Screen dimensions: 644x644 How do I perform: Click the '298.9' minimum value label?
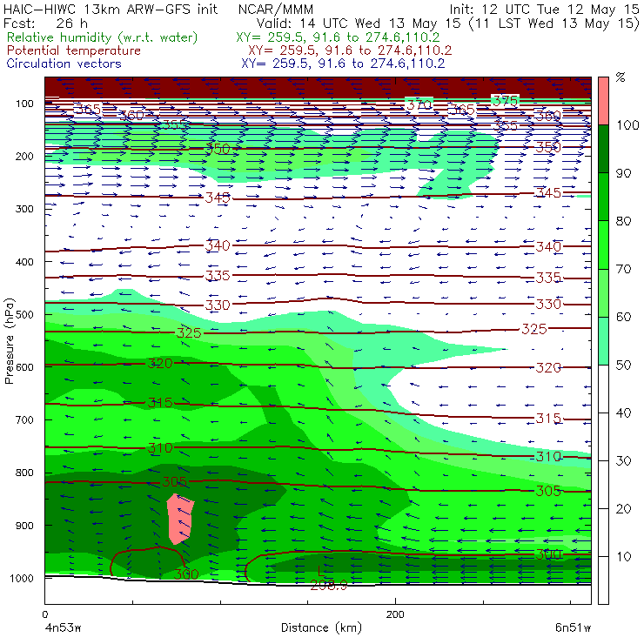(329, 586)
